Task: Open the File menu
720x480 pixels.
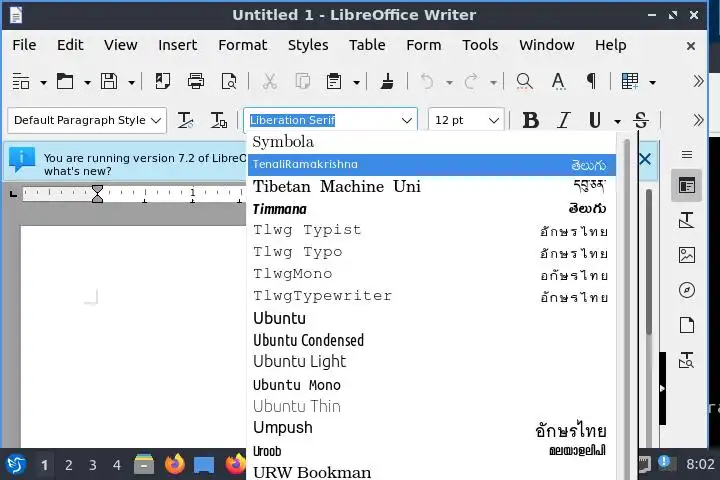Action: coord(24,45)
